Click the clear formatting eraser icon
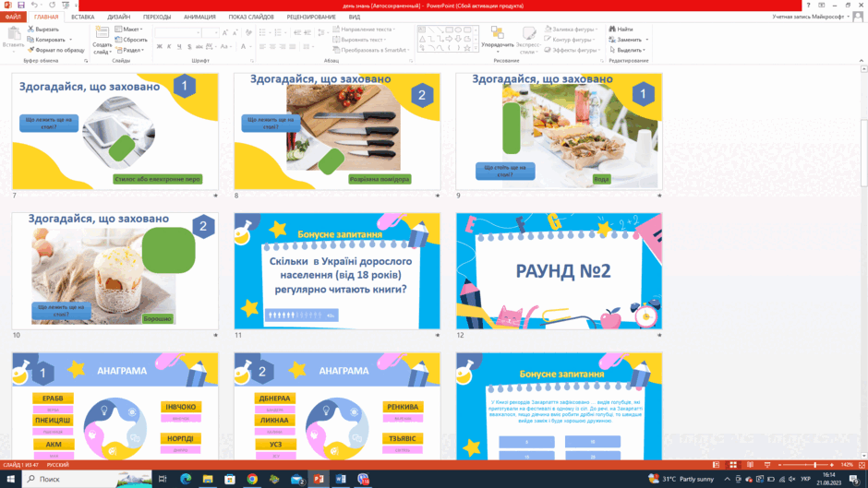Viewport: 868px width, 488px height. coord(248,33)
